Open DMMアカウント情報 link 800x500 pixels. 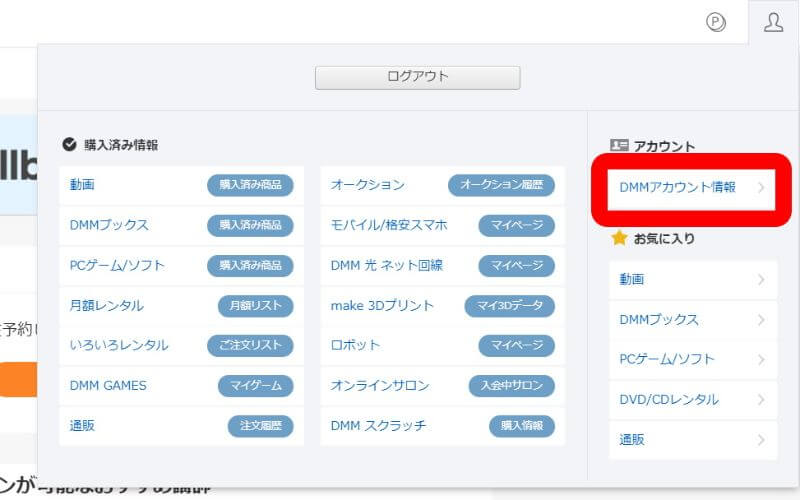coord(677,187)
